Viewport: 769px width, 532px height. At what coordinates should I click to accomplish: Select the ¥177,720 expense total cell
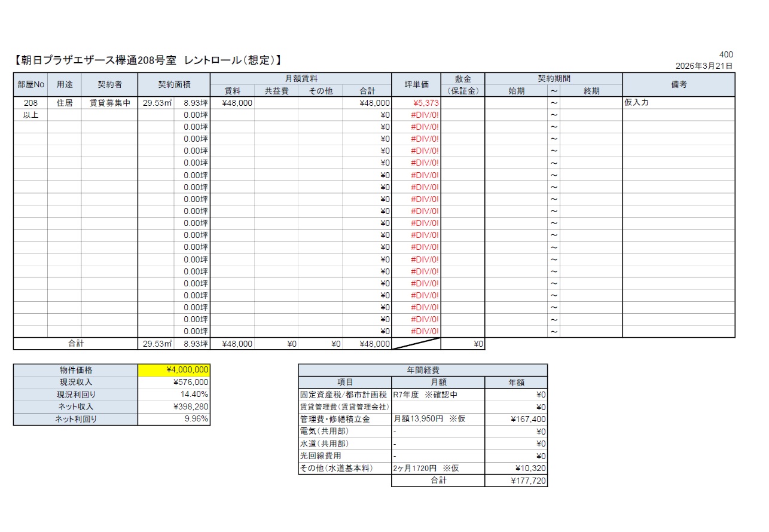tap(516, 481)
